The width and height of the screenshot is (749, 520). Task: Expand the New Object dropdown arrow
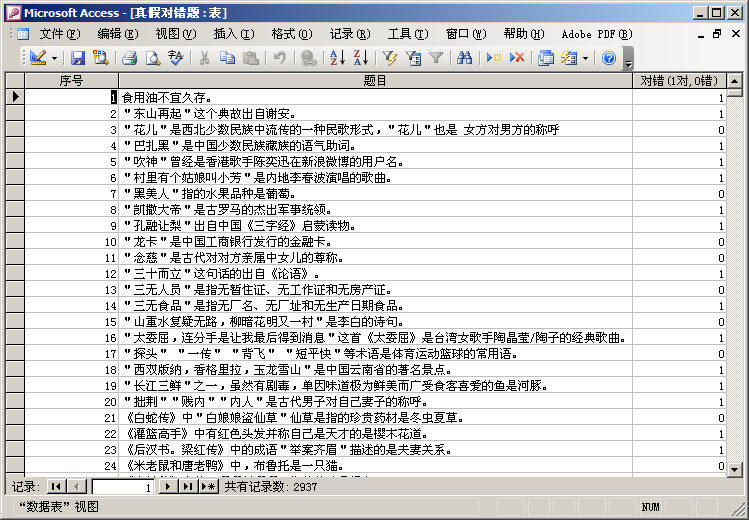pyautogui.click(x=585, y=59)
